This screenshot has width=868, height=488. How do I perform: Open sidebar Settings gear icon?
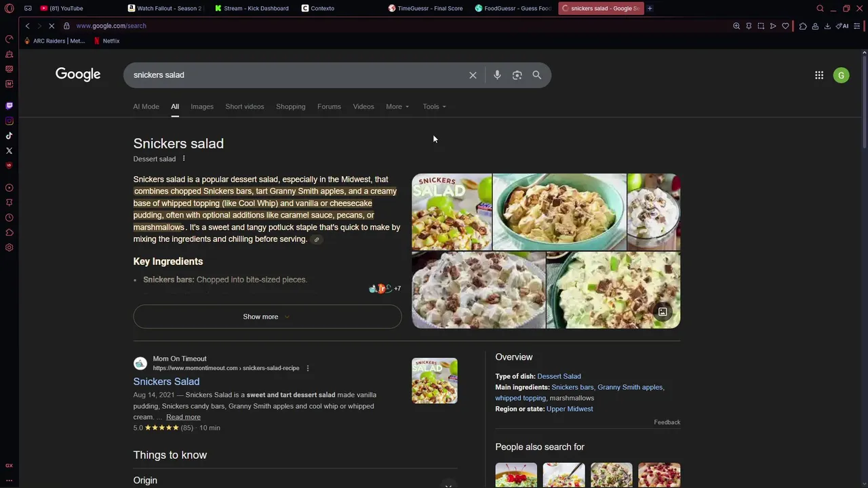coord(9,247)
